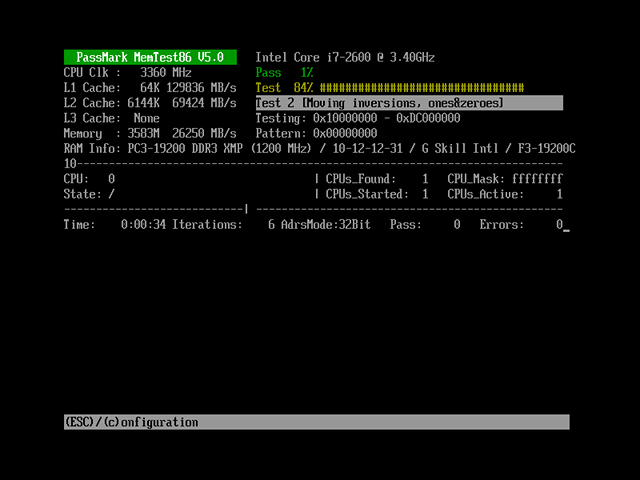Image resolution: width=640 pixels, height=480 pixels.
Task: Click the green Pass 1% indicator
Action: pyautogui.click(x=284, y=73)
